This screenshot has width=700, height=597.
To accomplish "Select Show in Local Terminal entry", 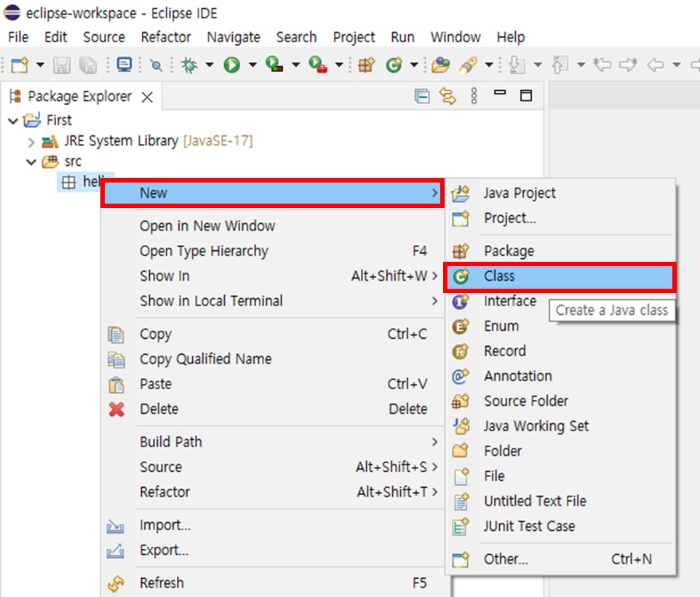I will tap(272, 301).
